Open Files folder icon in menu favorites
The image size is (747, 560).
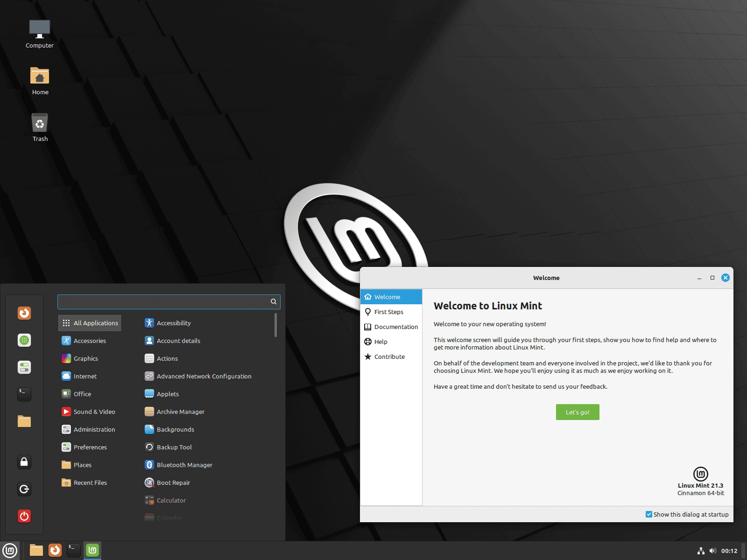point(24,421)
